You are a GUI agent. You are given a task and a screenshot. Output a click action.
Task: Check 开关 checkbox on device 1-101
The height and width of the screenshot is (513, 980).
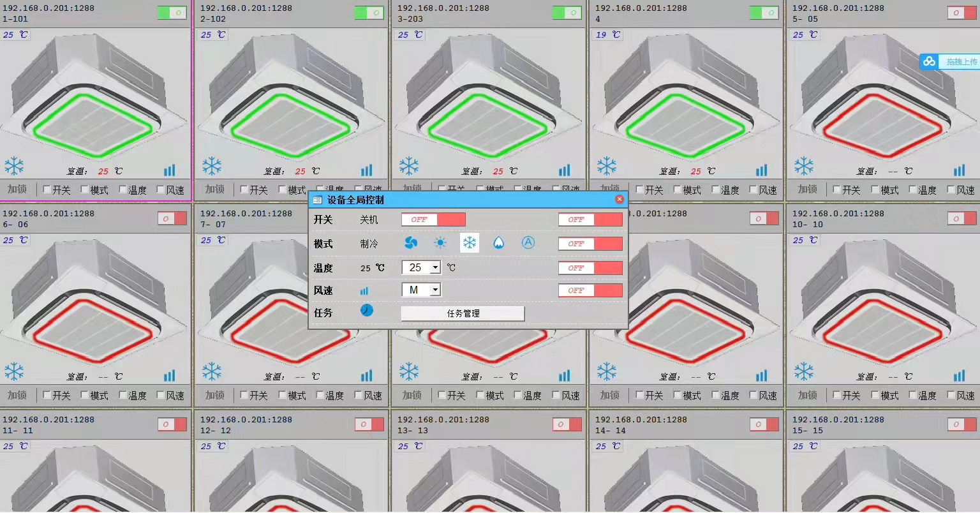47,190
